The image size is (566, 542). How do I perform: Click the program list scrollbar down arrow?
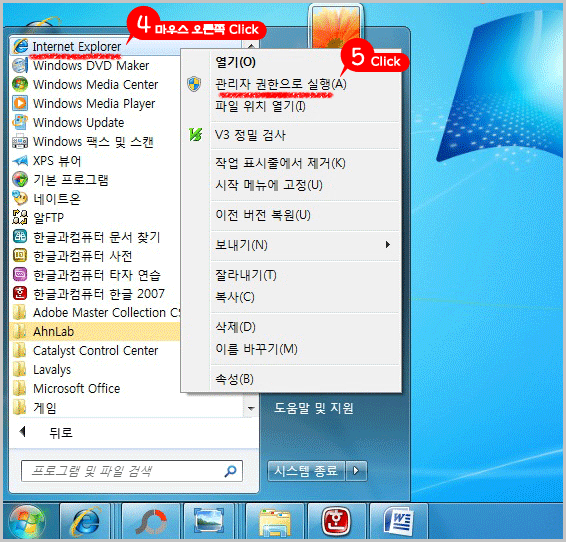(251, 408)
